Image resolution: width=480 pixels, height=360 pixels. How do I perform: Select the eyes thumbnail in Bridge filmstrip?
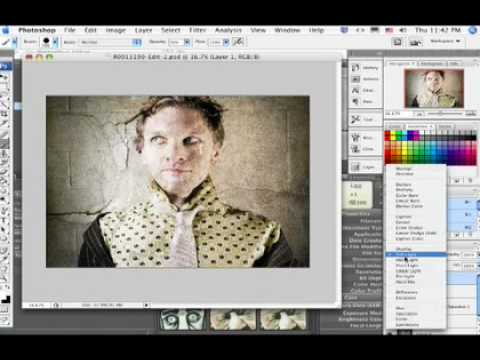182,319
